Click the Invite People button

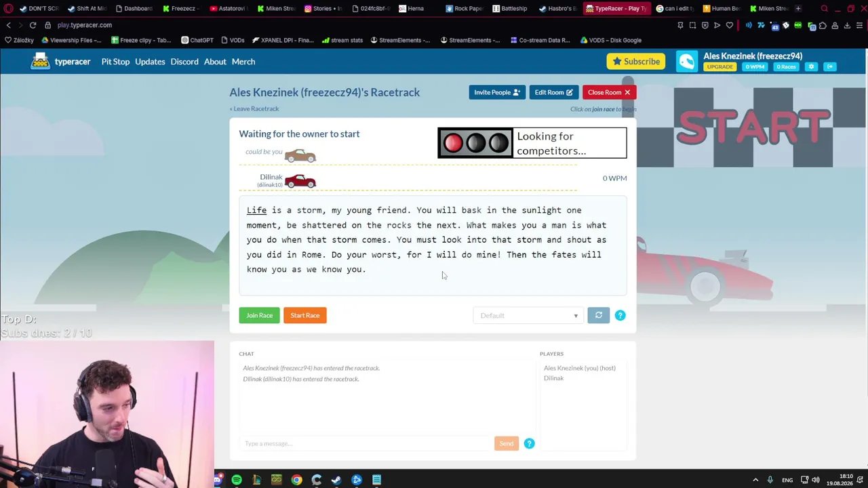click(x=497, y=92)
